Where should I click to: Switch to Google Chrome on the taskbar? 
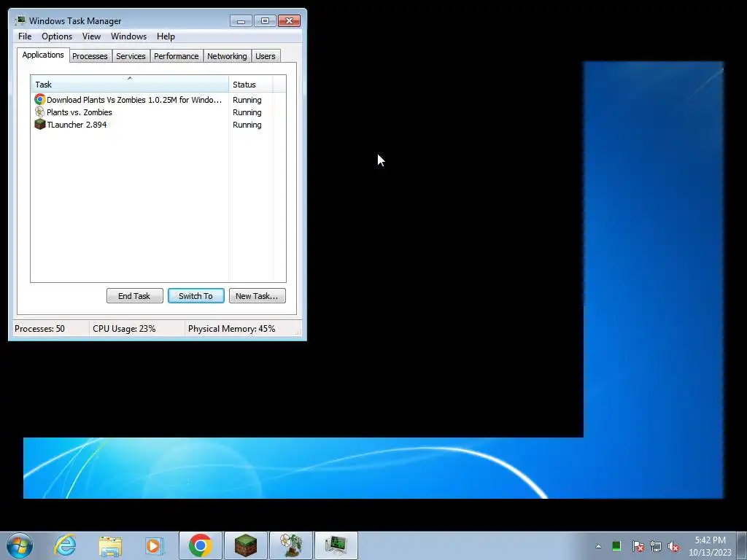201,545
